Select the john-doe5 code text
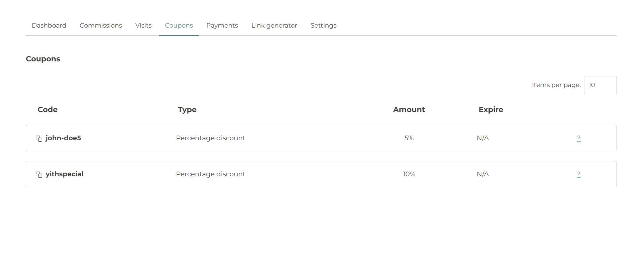 63,138
